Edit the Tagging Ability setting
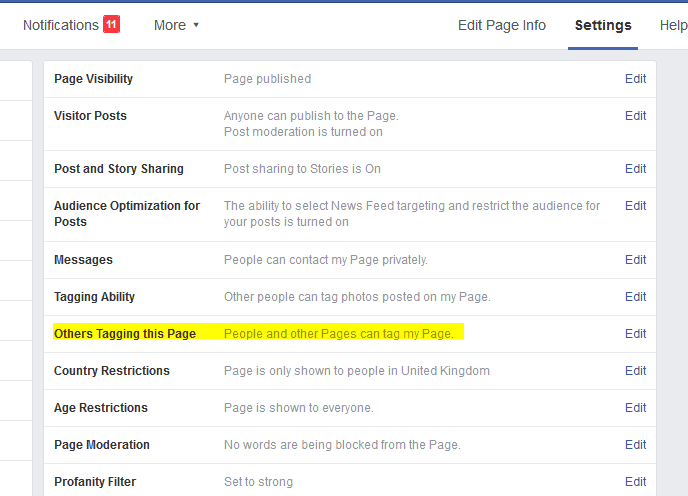 point(635,296)
